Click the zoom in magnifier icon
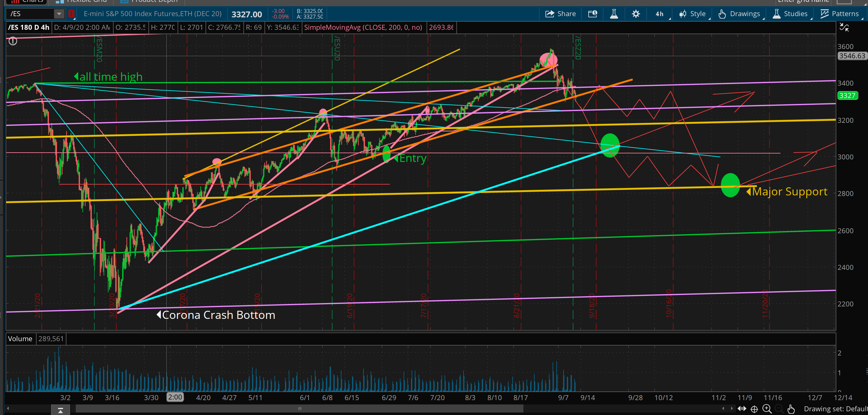This screenshot has height=415, width=868. coord(767,408)
